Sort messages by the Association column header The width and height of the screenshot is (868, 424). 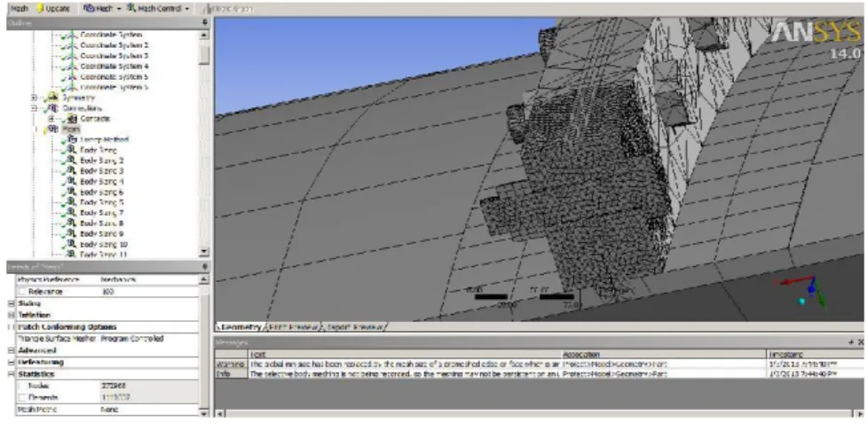coord(664,354)
